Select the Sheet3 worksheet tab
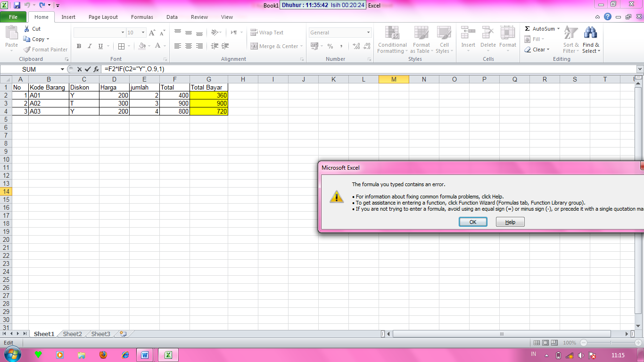This screenshot has height=362, width=644. (100, 334)
